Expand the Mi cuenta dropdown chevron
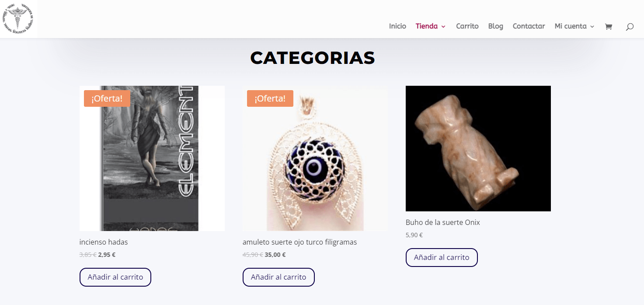 592,27
